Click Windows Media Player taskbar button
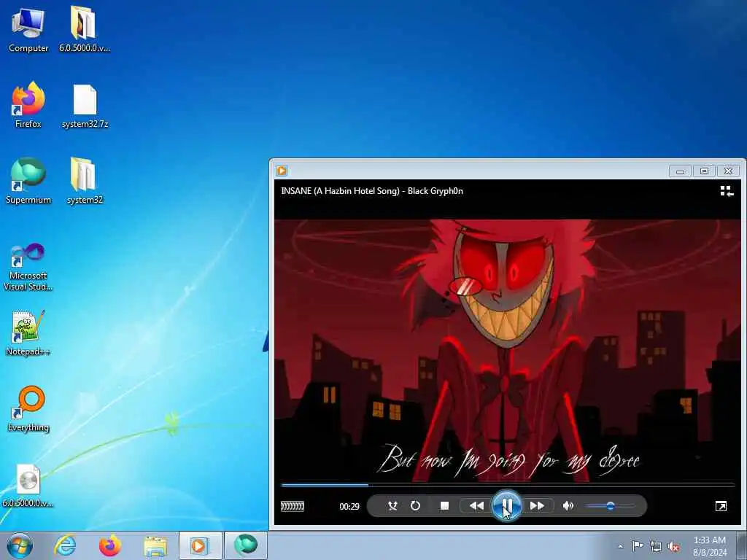The image size is (747, 560). [x=200, y=545]
